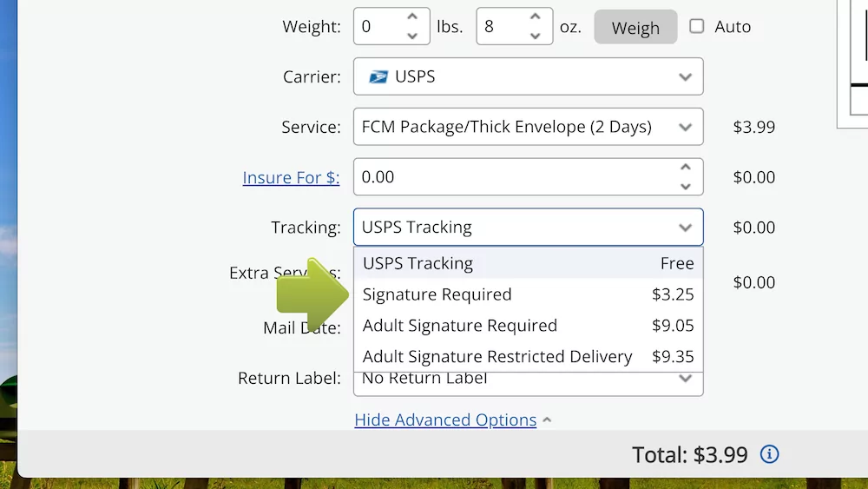Decrease pounds weight with down arrow
Image resolution: width=868 pixels, height=489 pixels.
(x=412, y=36)
